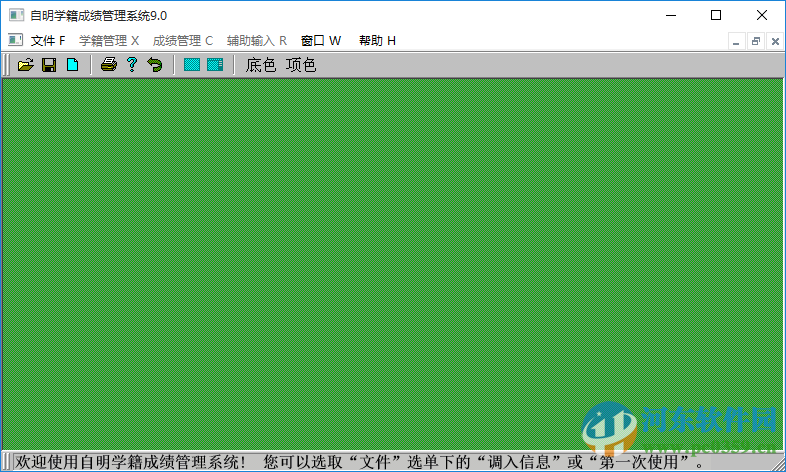Open the 学籍管理 X menu
786x472 pixels.
tap(109, 41)
